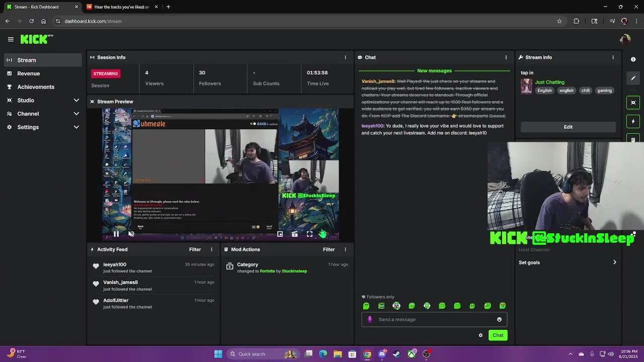Open leeyah100 in Activity Feed
644x362 pixels.
[x=115, y=264]
